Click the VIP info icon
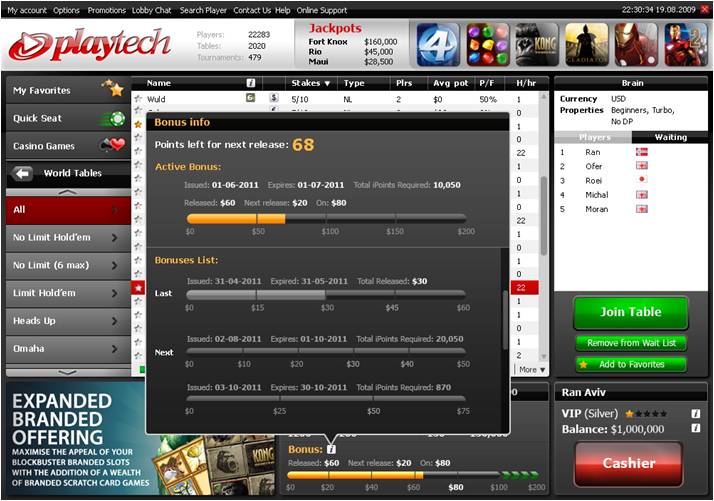Image resolution: width=714 pixels, height=501 pixels. [x=696, y=414]
